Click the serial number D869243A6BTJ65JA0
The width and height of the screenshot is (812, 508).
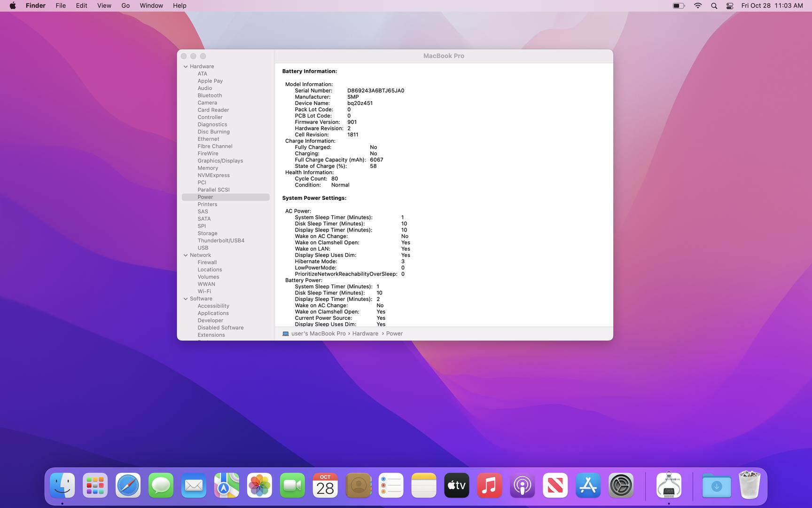coord(376,91)
